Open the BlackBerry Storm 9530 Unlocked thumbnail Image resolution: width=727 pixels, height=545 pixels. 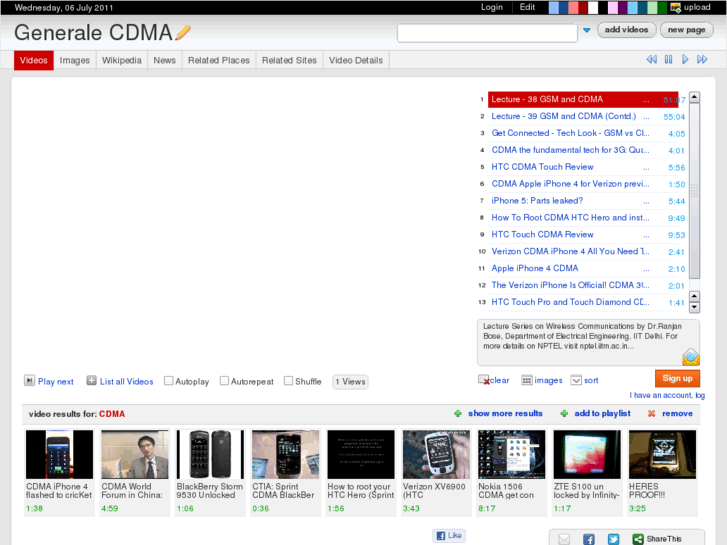(210, 454)
